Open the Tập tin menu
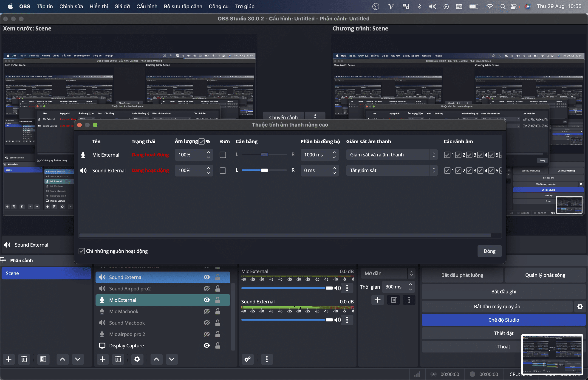Viewport: 588px width, 380px height. tap(45, 6)
